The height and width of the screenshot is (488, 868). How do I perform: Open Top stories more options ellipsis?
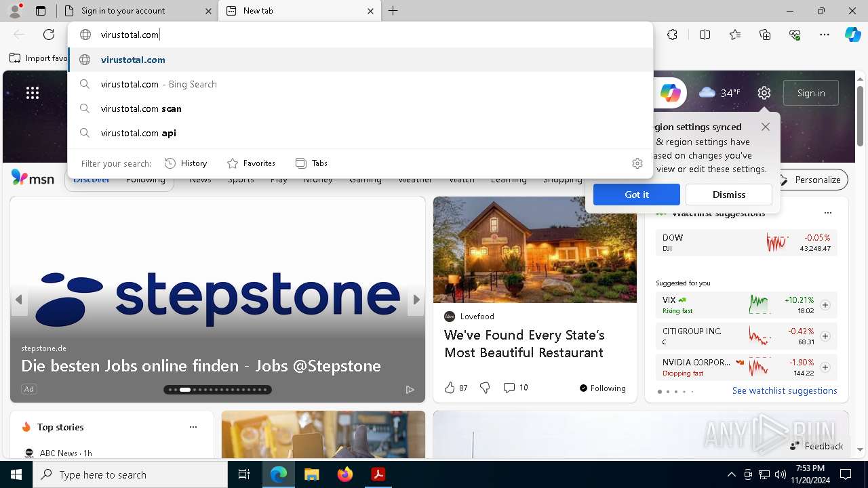pos(193,427)
